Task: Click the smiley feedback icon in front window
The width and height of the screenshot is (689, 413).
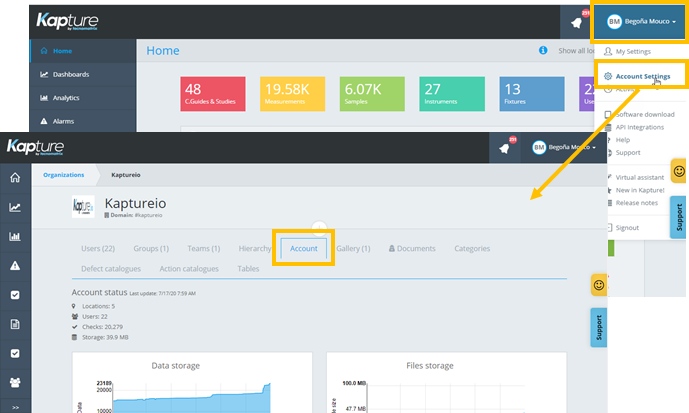Action: [599, 285]
